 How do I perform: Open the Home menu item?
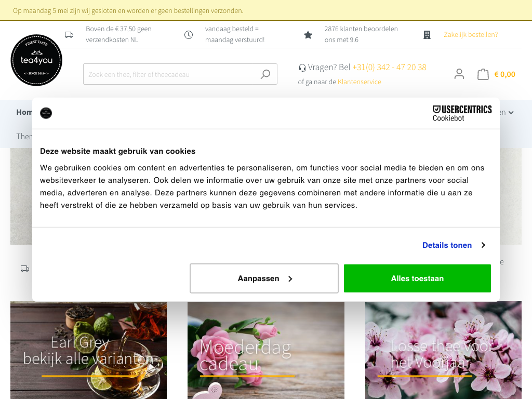pos(24,112)
